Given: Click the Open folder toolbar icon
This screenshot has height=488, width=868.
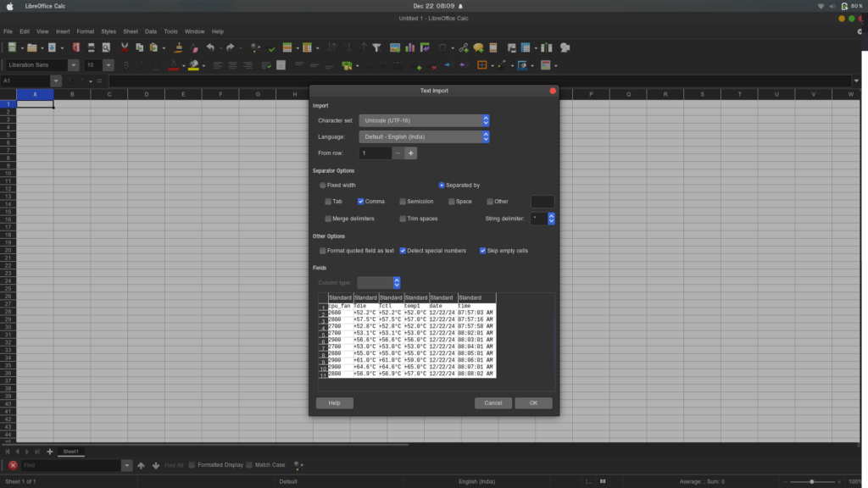Looking at the screenshot, I should point(32,47).
